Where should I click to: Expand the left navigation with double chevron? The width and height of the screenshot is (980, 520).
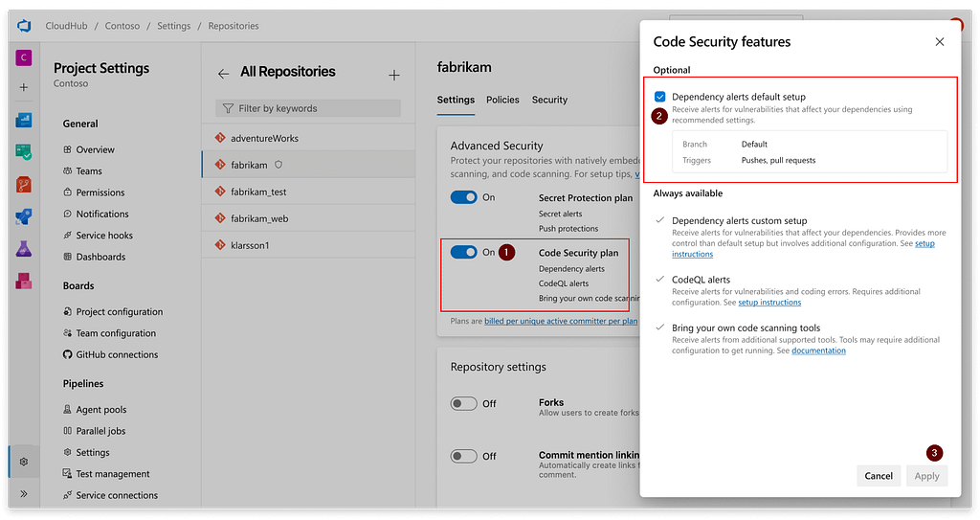pos(24,494)
